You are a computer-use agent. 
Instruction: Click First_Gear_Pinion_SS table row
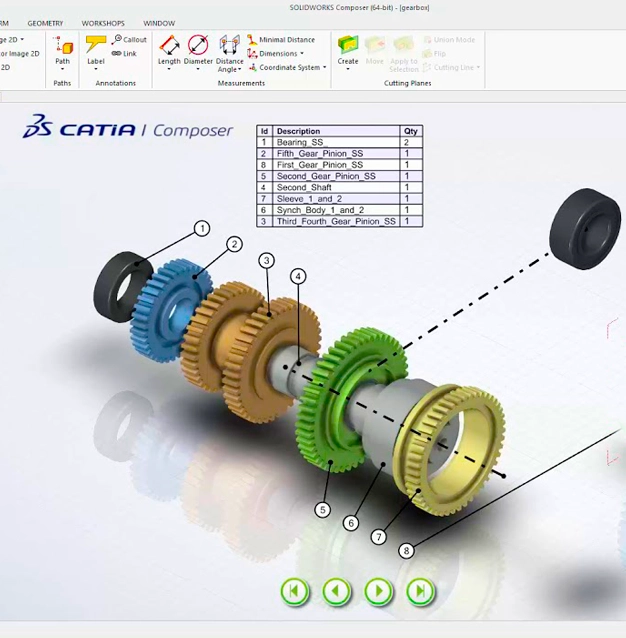click(340, 165)
